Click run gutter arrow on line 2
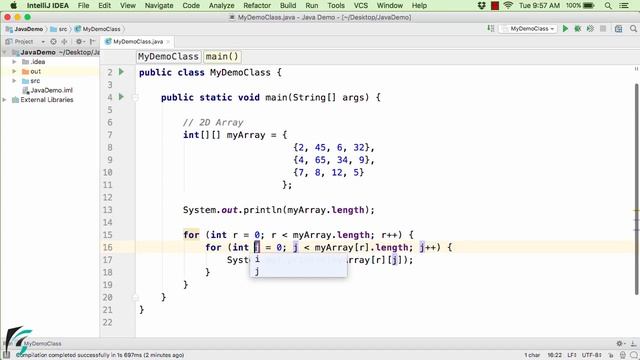This screenshot has width=640, height=360. (121, 72)
